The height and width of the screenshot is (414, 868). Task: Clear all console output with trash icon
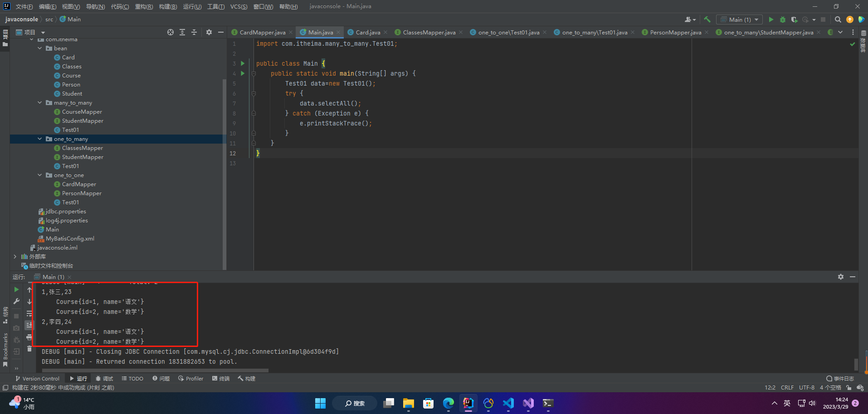point(29,349)
